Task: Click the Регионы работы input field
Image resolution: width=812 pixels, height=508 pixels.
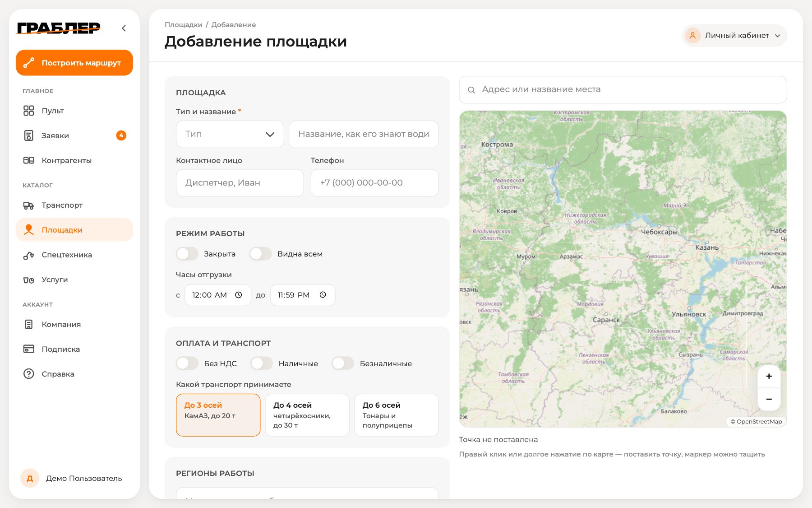Action: (x=307, y=493)
